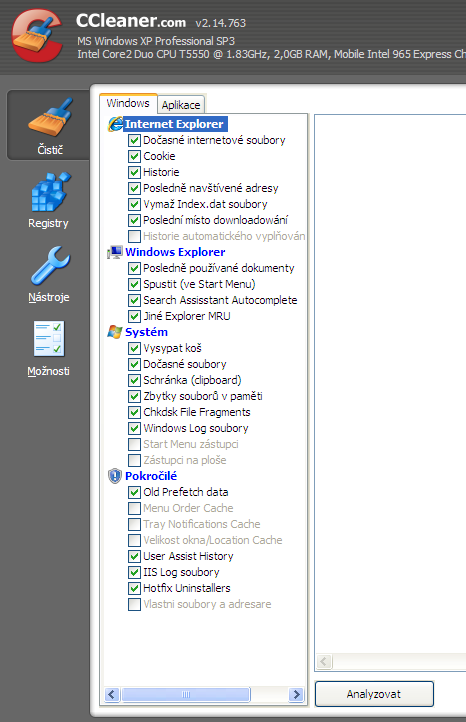Uncheck Dočasné soubory checkbox
466x722 pixels.
click(x=134, y=364)
